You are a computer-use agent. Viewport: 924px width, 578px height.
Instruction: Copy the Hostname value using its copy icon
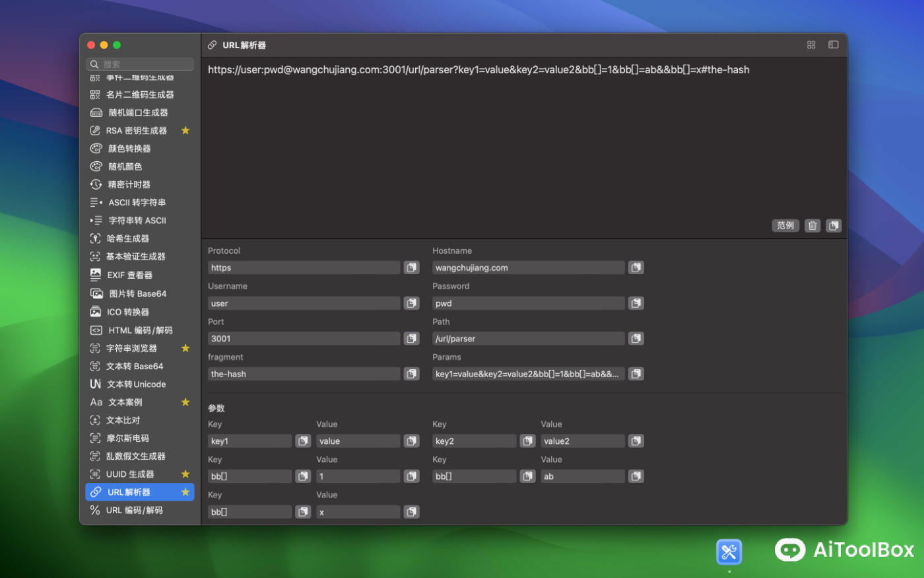pyautogui.click(x=635, y=267)
